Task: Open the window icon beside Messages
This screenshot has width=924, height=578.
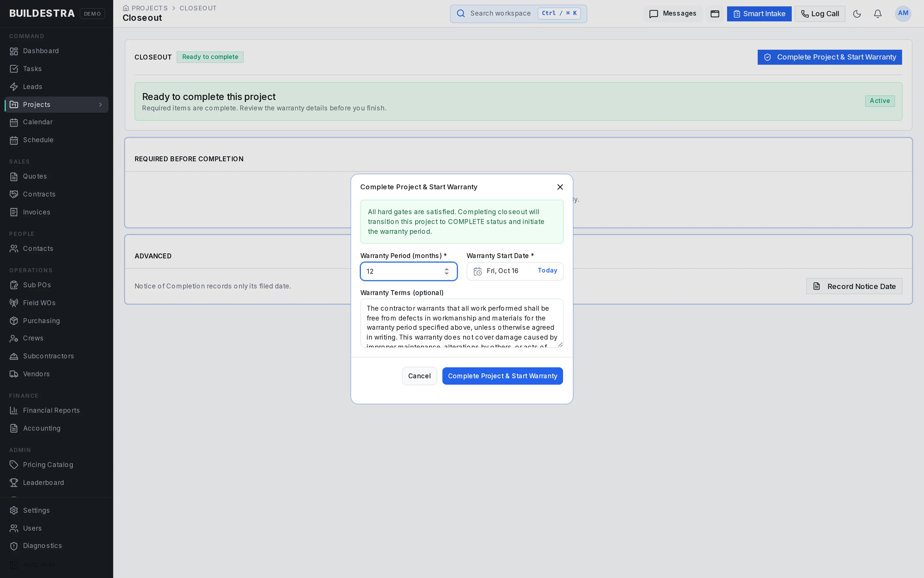Action: point(715,14)
